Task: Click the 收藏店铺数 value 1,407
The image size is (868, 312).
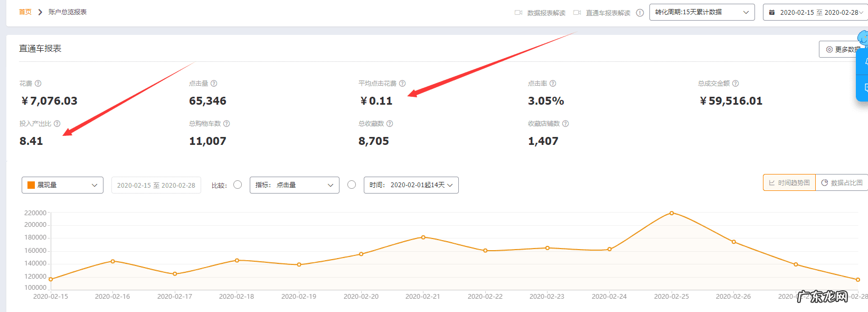Action: tap(543, 141)
